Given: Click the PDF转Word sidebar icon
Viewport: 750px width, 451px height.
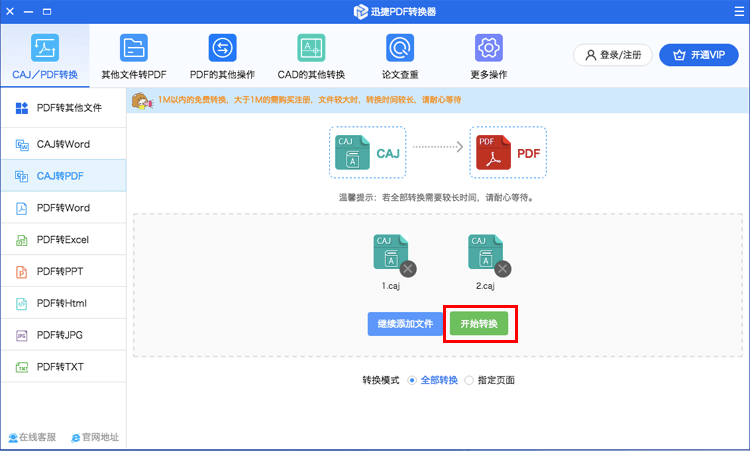Looking at the screenshot, I should [x=22, y=208].
